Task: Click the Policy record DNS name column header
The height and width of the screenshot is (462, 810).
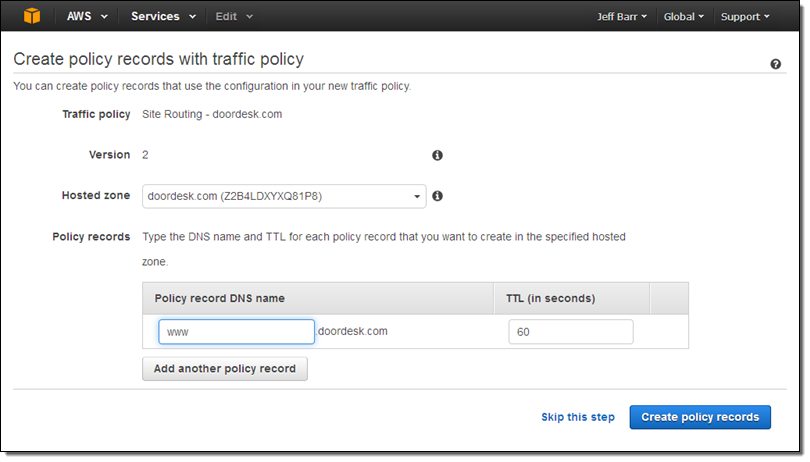Action: 219,298
